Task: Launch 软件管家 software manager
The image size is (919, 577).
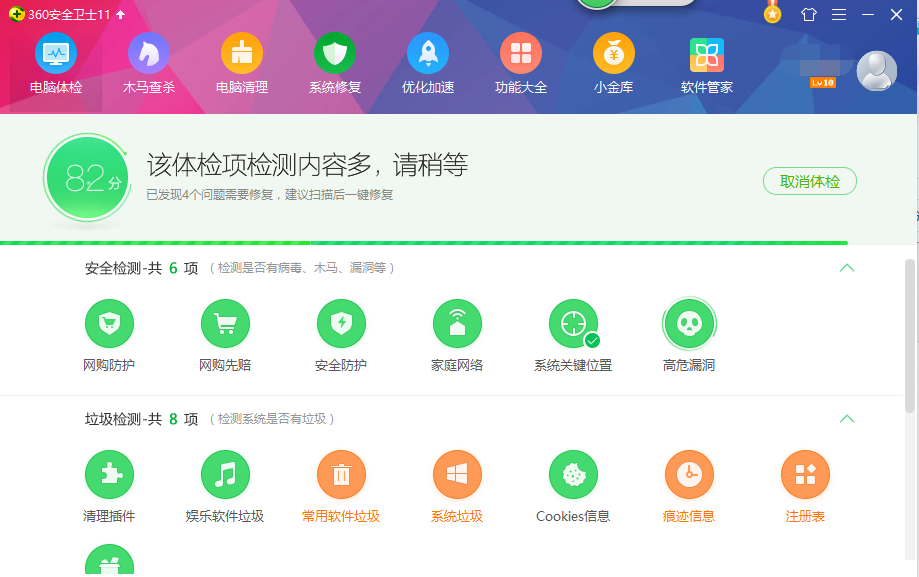Action: [707, 65]
